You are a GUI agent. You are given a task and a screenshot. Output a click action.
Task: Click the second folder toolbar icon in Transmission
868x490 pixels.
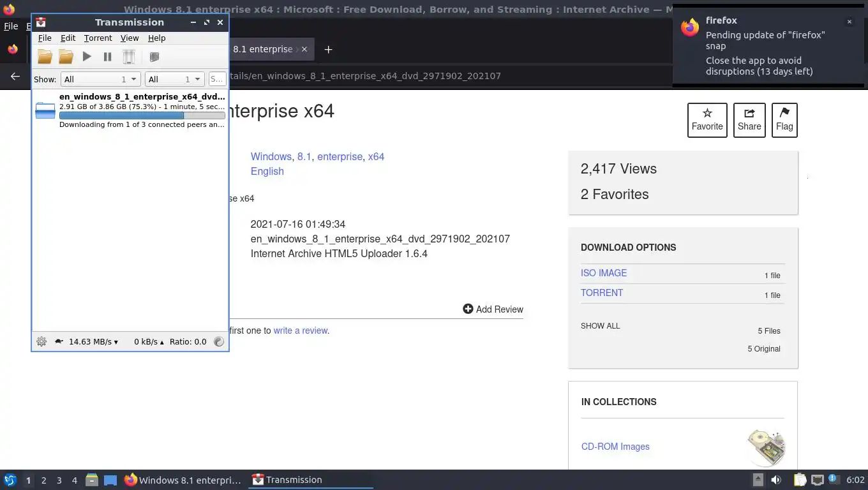click(66, 57)
